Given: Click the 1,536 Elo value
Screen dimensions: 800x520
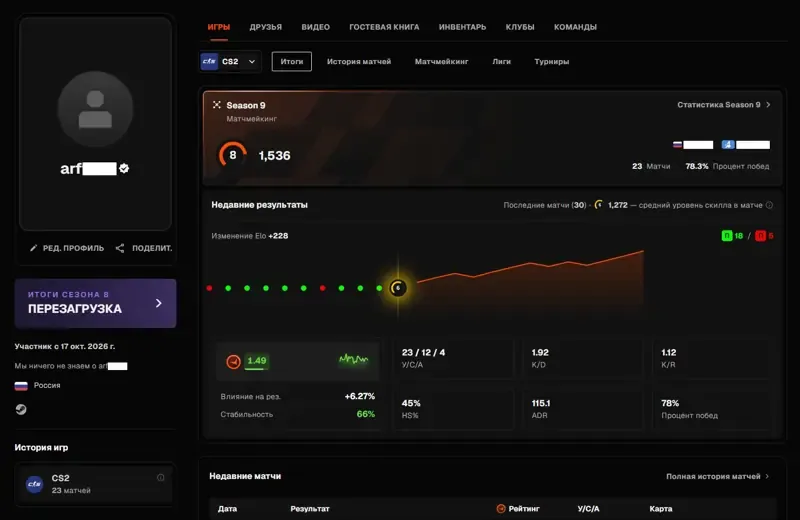Looking at the screenshot, I should point(274,156).
